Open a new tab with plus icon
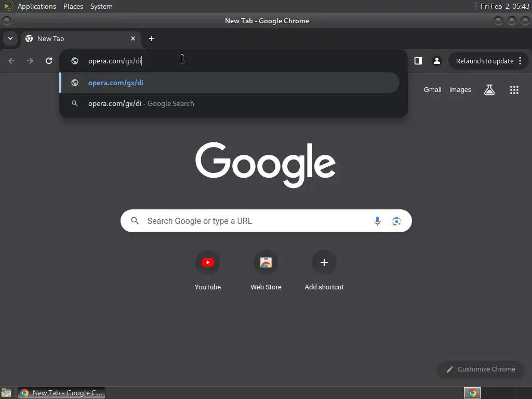The height and width of the screenshot is (399, 532). coord(152,38)
